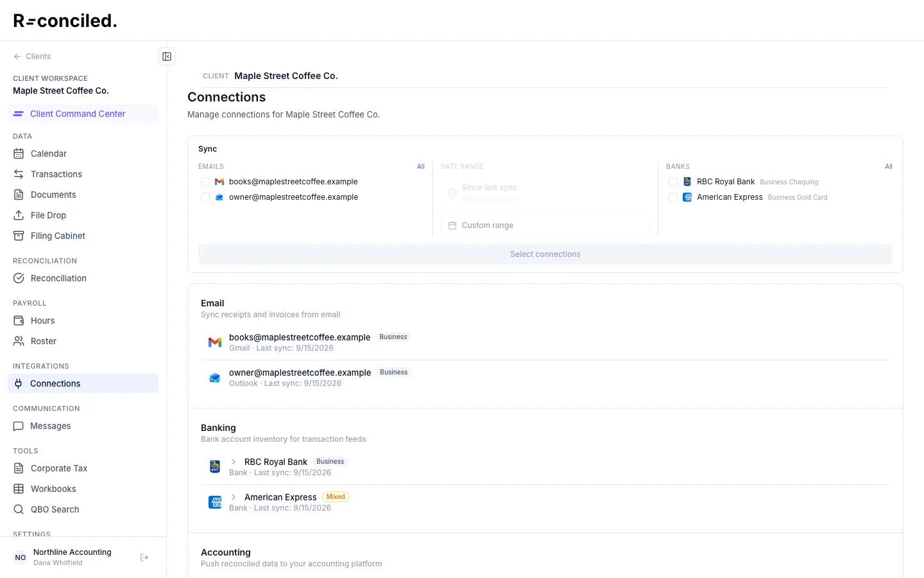
Task: Click the Documents page icon
Action: coord(19,195)
